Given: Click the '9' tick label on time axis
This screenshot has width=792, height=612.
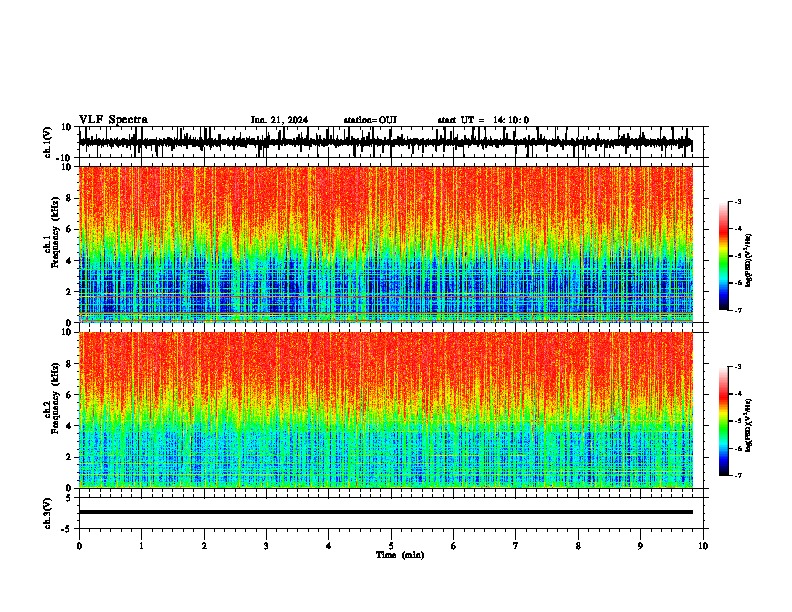Looking at the screenshot, I should point(640,546).
